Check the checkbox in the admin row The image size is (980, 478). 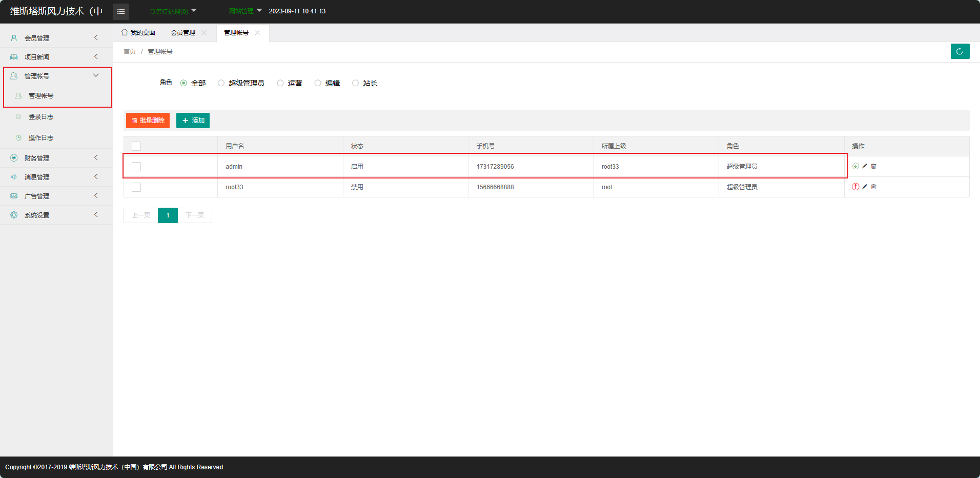[136, 167]
